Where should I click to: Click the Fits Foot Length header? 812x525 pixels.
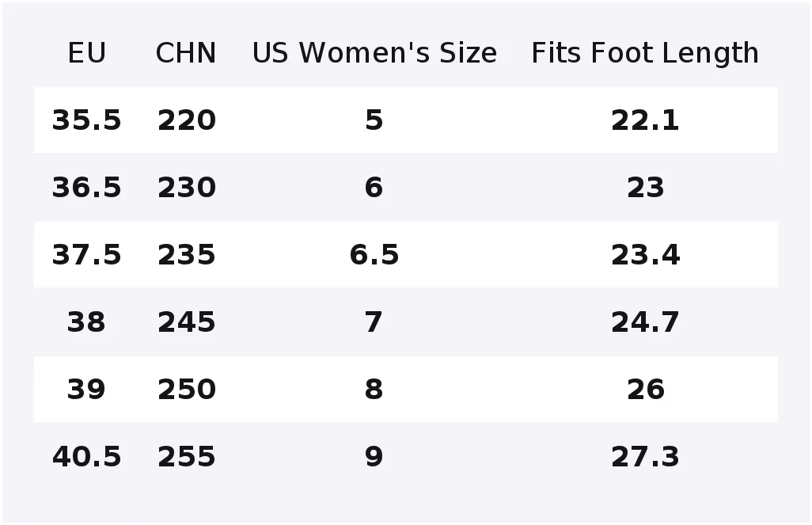click(x=645, y=53)
